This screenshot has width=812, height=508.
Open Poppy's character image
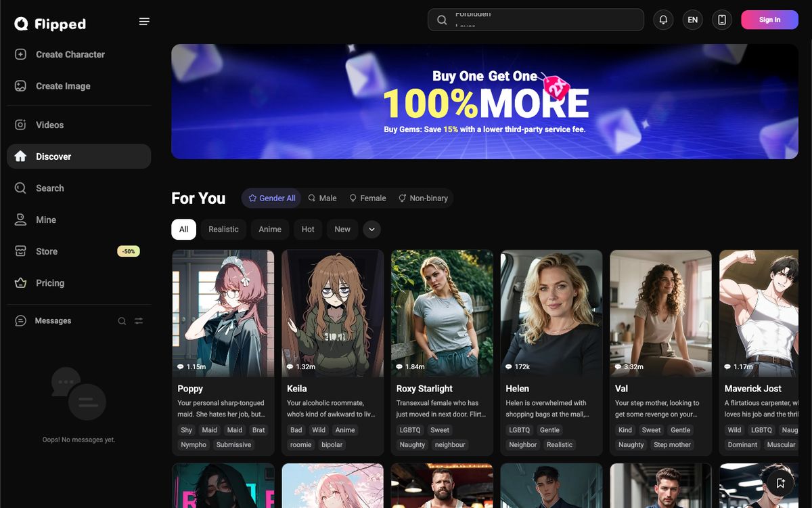point(223,313)
